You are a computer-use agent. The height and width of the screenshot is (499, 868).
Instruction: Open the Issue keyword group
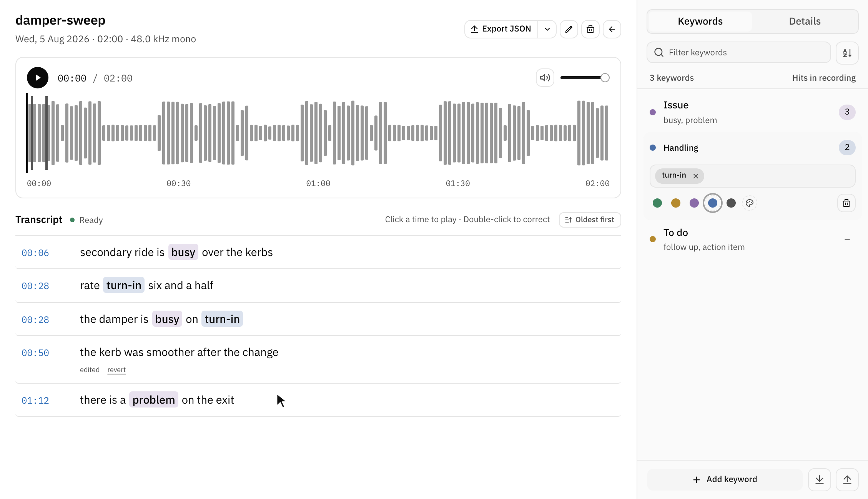[x=752, y=112]
